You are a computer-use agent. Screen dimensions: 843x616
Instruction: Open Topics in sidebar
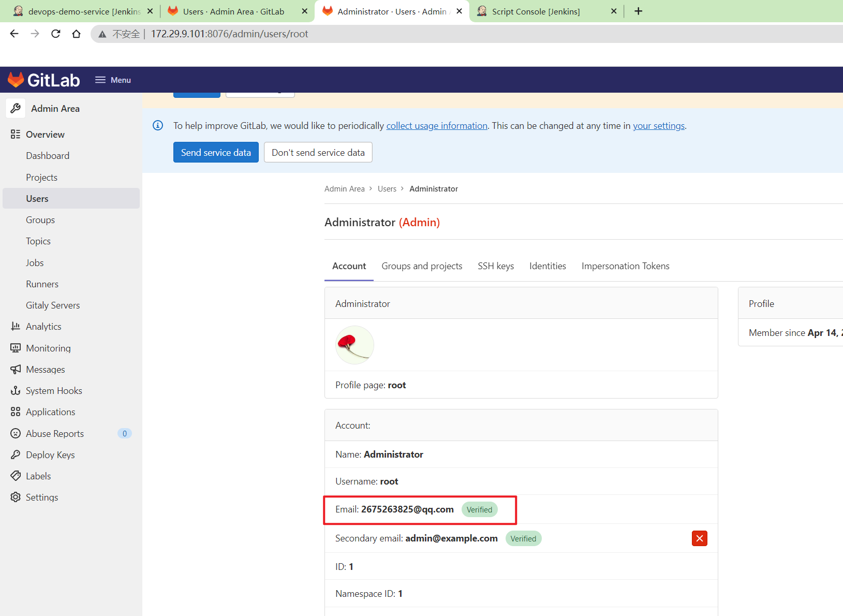pyautogui.click(x=38, y=241)
